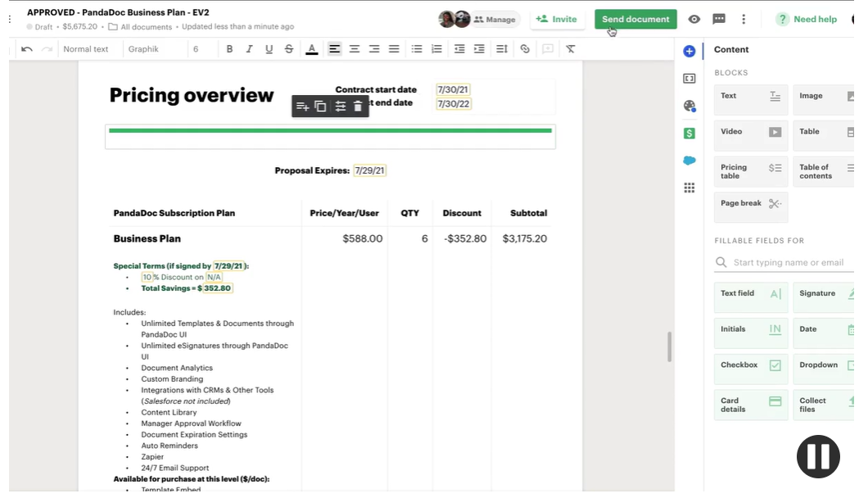The height and width of the screenshot is (498, 868).
Task: Select the Text field fillable field
Action: pyautogui.click(x=751, y=297)
